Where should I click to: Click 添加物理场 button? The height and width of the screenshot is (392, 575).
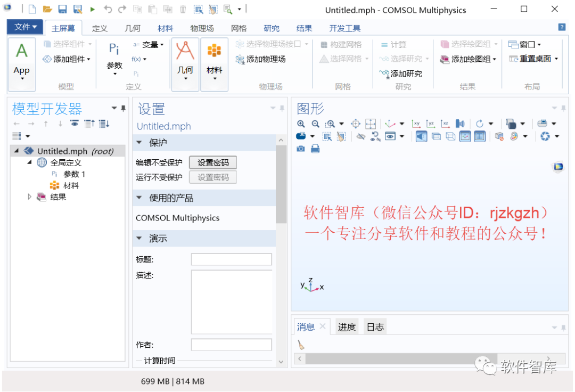point(261,59)
